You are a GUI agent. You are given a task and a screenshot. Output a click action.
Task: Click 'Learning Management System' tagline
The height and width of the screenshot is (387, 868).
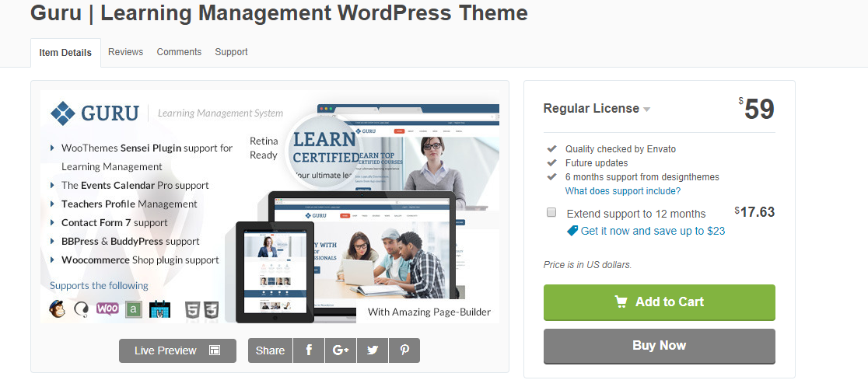point(220,113)
